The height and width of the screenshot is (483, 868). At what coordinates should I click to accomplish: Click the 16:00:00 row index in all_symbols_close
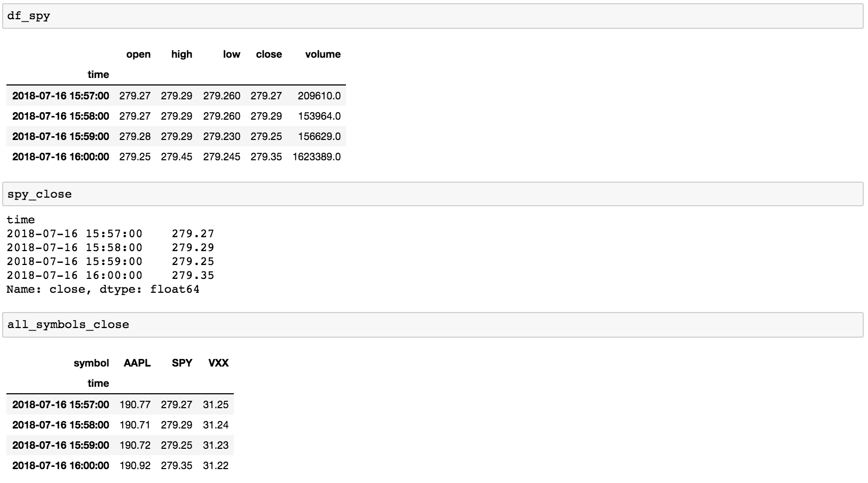(60, 466)
